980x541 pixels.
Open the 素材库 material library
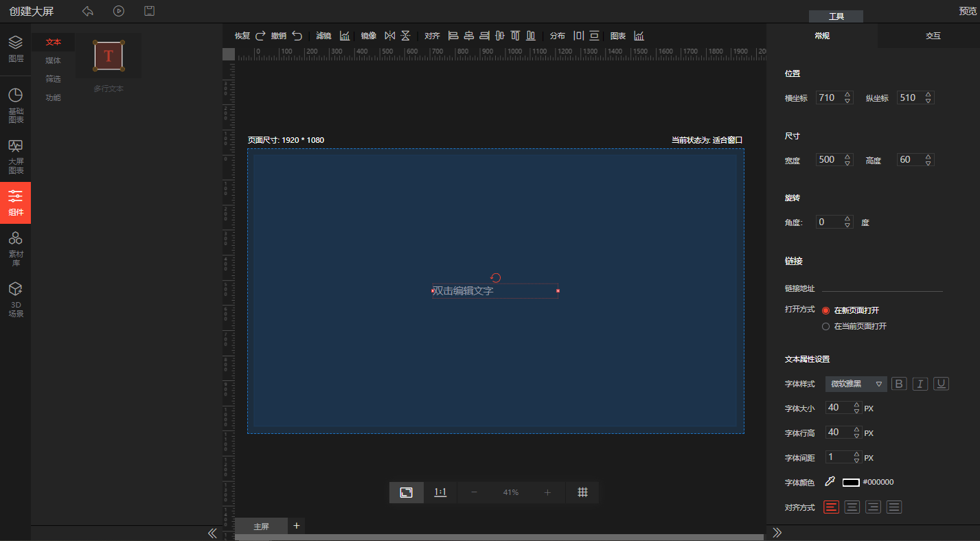(x=15, y=249)
